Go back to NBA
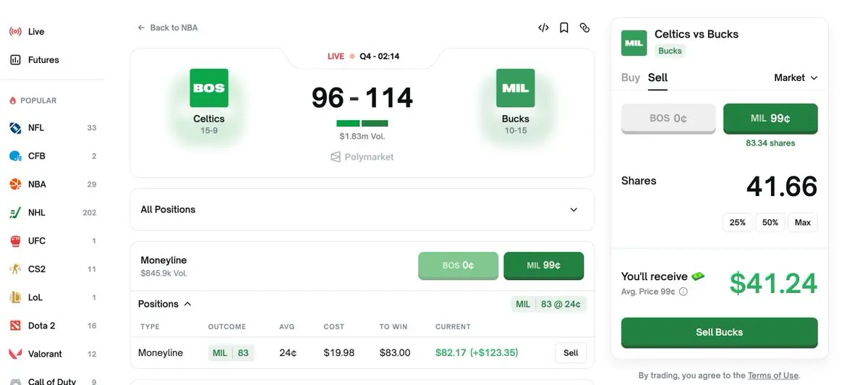 pos(167,27)
